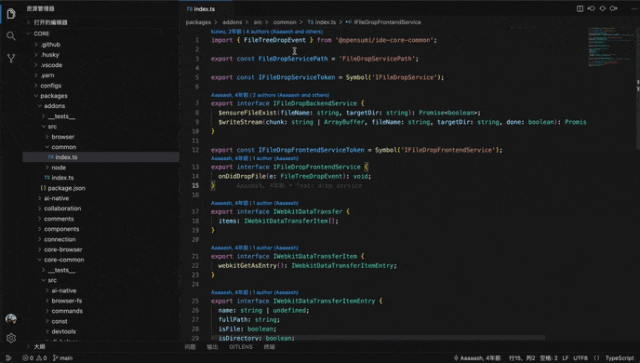Expand the collaboration folder

point(62,209)
